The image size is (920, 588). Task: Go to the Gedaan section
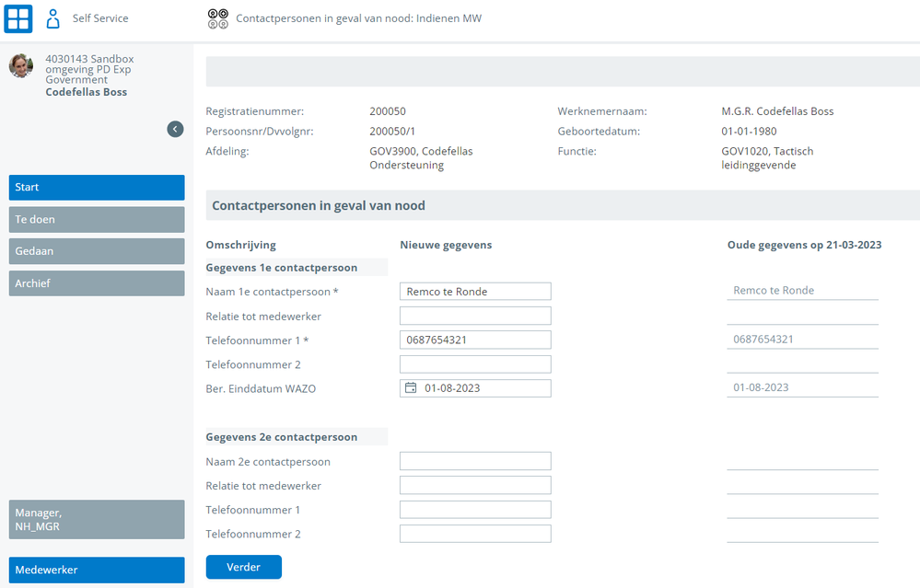click(97, 251)
